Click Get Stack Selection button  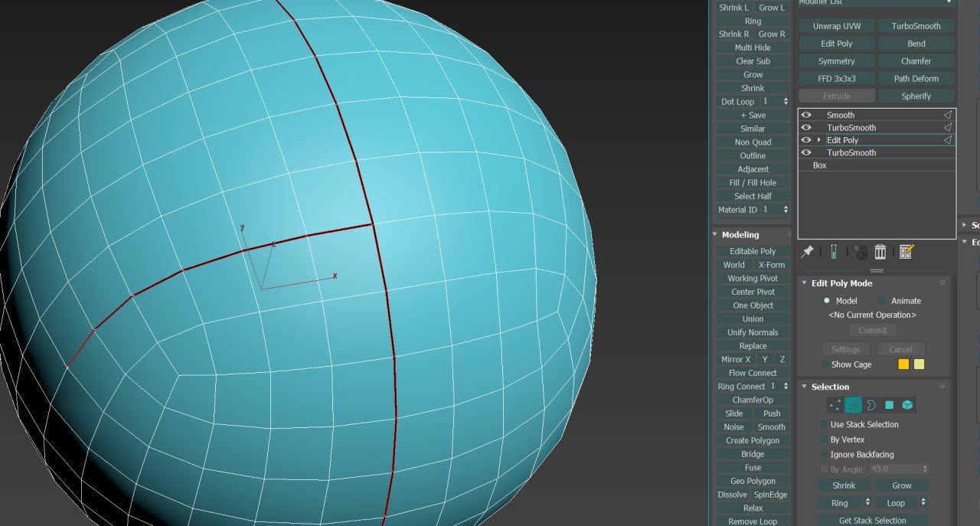873,521
